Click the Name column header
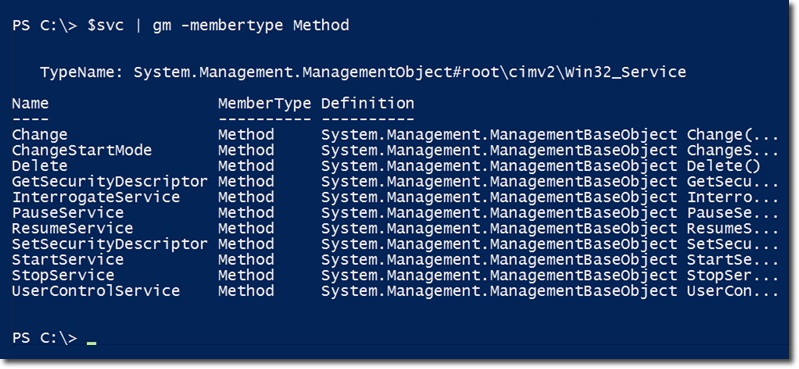Viewport: 799px width, 369px height. [x=30, y=103]
